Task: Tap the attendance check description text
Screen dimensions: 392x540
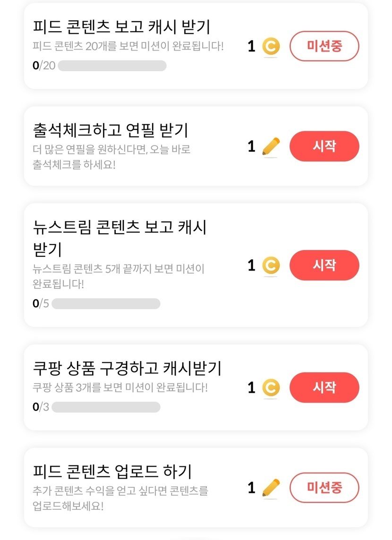Action: click(x=112, y=158)
